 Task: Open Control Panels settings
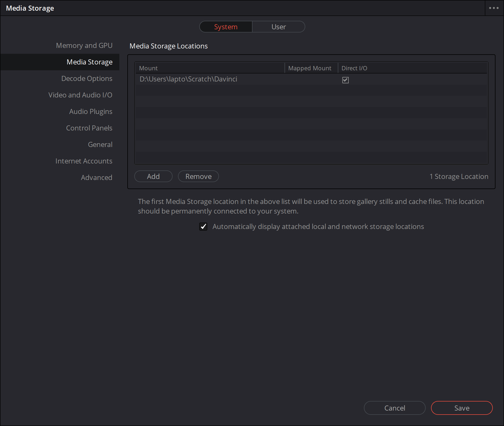[x=89, y=128]
